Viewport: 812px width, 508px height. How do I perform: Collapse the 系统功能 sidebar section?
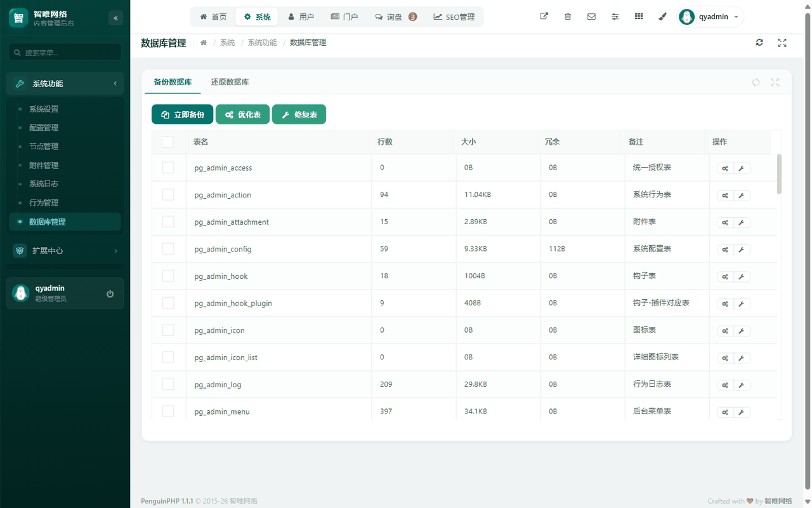point(65,84)
